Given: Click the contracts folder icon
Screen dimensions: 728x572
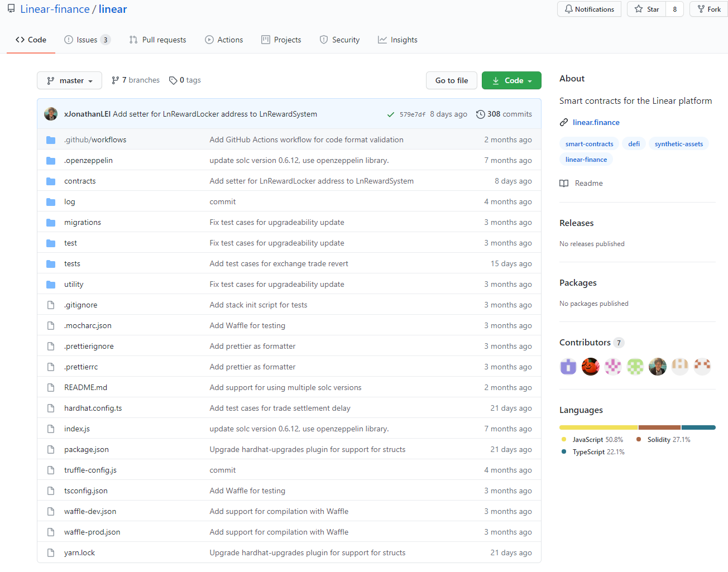Looking at the screenshot, I should (51, 181).
